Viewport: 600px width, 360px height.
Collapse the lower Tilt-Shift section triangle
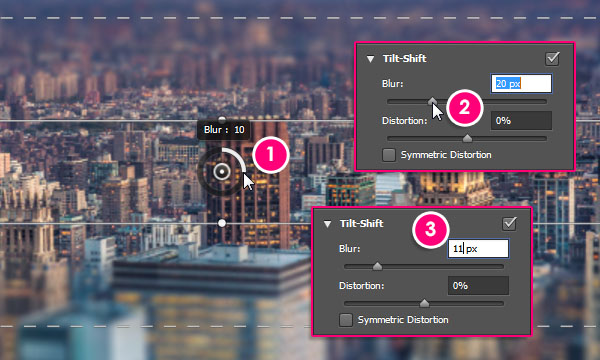click(x=327, y=224)
